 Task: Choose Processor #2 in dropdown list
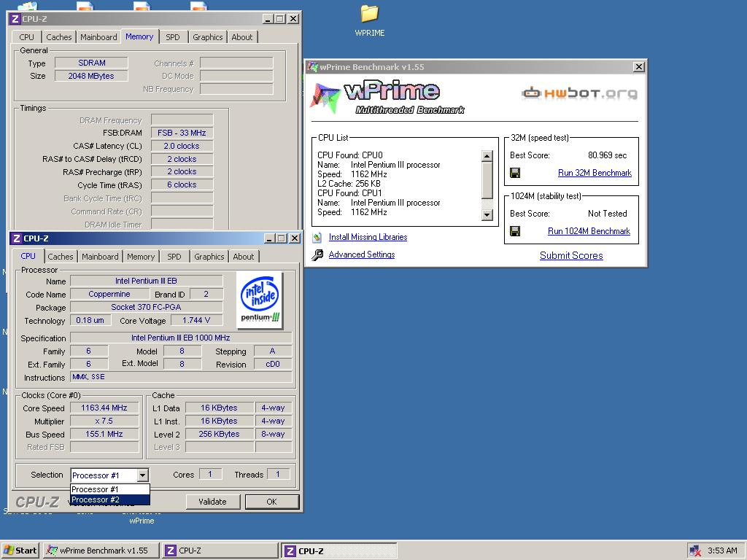110,499
